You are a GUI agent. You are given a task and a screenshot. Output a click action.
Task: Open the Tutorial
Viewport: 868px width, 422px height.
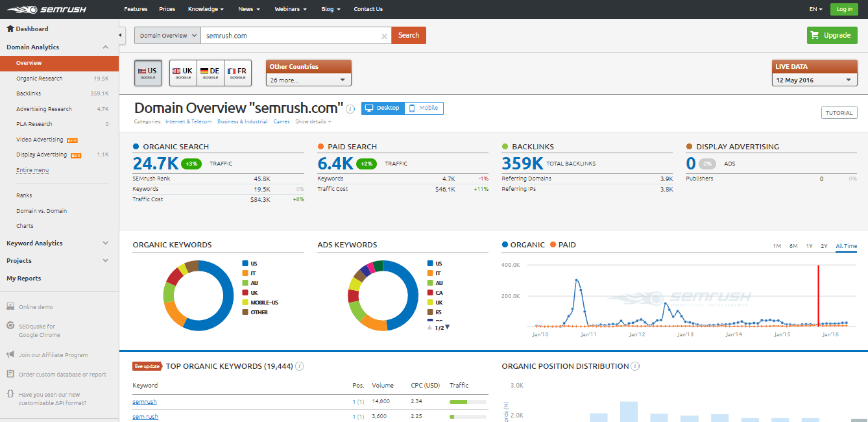839,113
